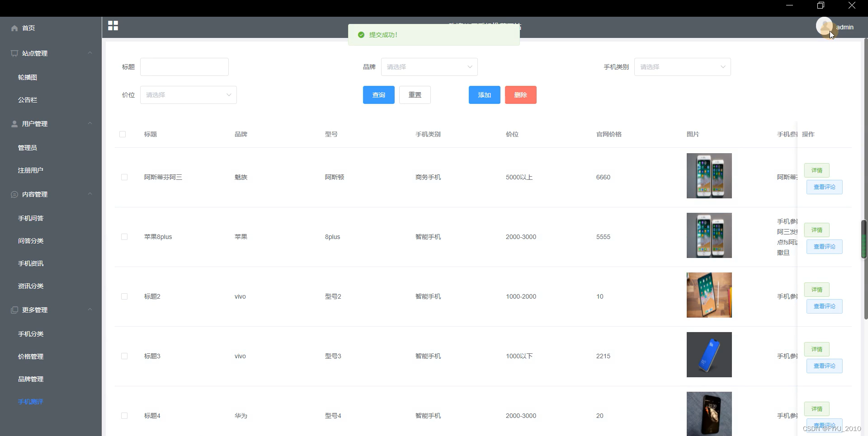Collapse the 内容管理 menu chevron

pyautogui.click(x=90, y=194)
